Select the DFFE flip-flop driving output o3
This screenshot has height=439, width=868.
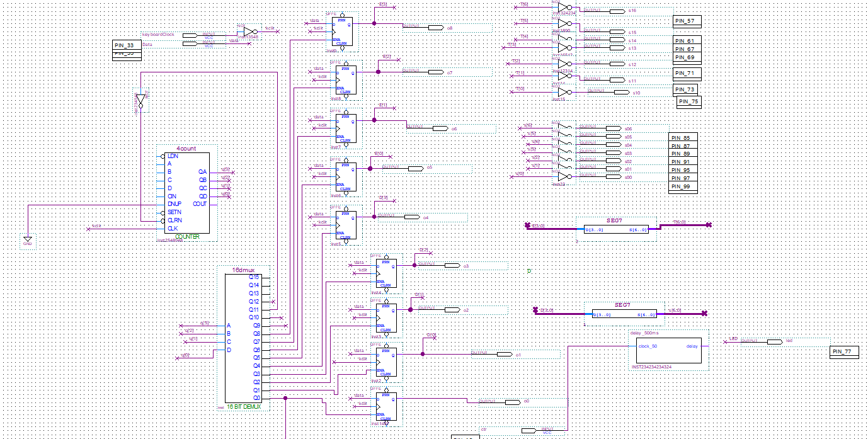tap(387, 273)
